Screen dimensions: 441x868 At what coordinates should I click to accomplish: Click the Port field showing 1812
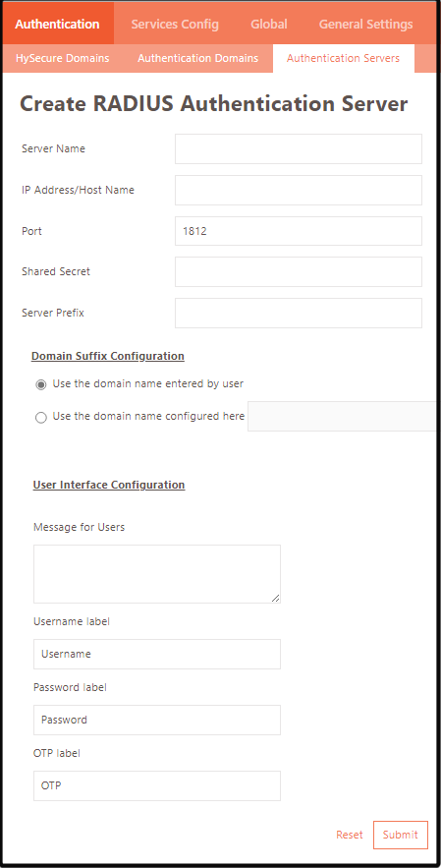pos(299,231)
